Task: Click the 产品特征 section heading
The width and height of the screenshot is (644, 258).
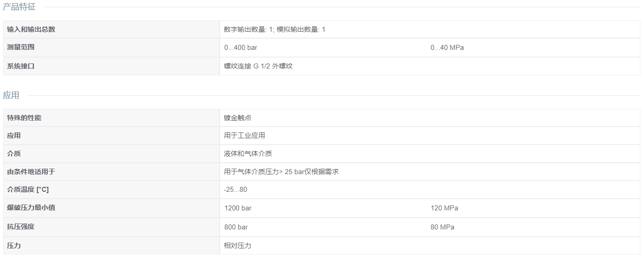Action: [19, 7]
